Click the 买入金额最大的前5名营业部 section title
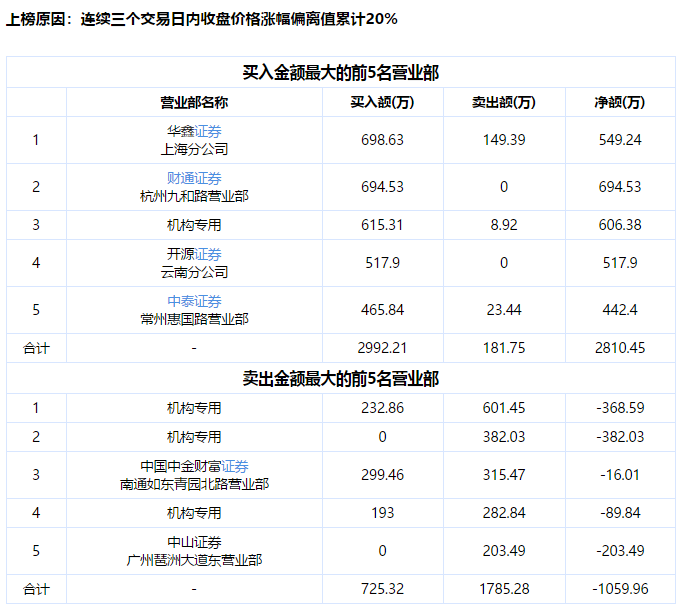Screen dimensions: 680x608 click(340, 72)
